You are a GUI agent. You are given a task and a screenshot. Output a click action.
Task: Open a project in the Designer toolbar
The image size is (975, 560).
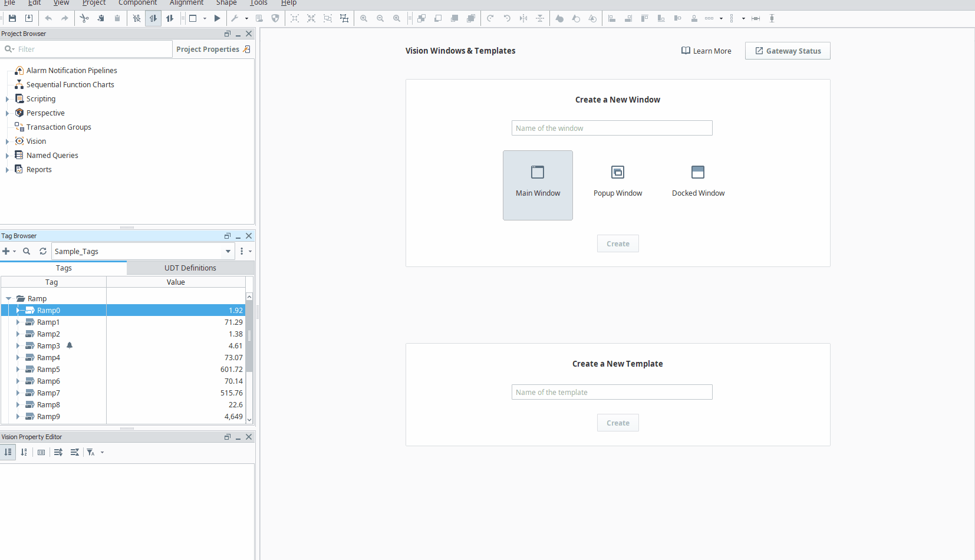pyautogui.click(x=29, y=18)
